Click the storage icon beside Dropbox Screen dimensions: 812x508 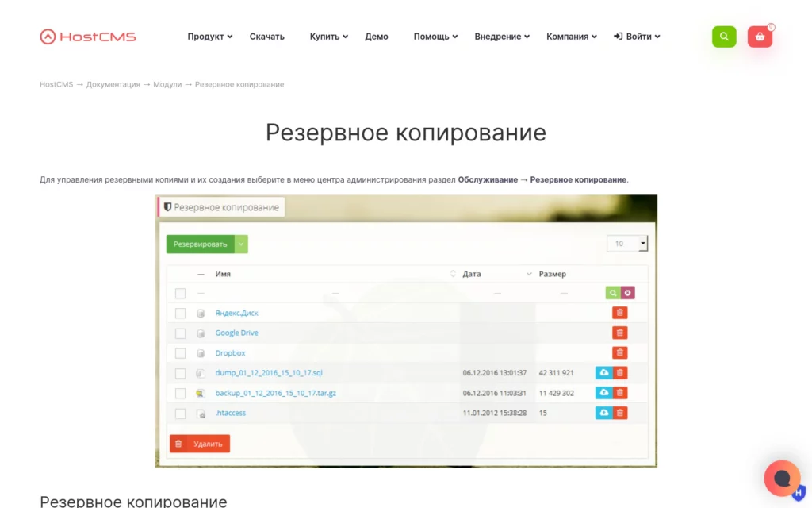point(201,353)
